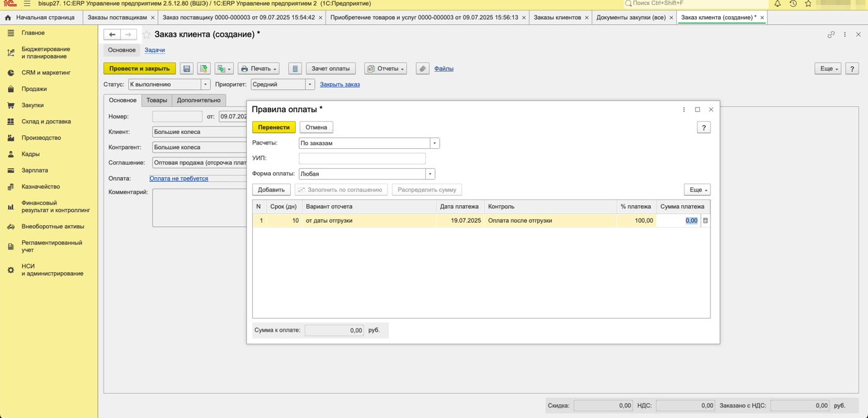
Task: Open the Закупки section in sidebar
Action: (33, 105)
